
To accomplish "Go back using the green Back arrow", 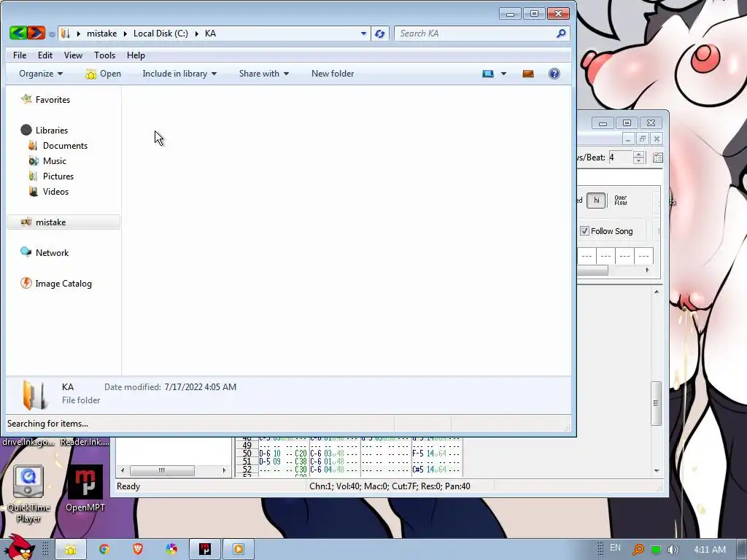I will pyautogui.click(x=18, y=33).
